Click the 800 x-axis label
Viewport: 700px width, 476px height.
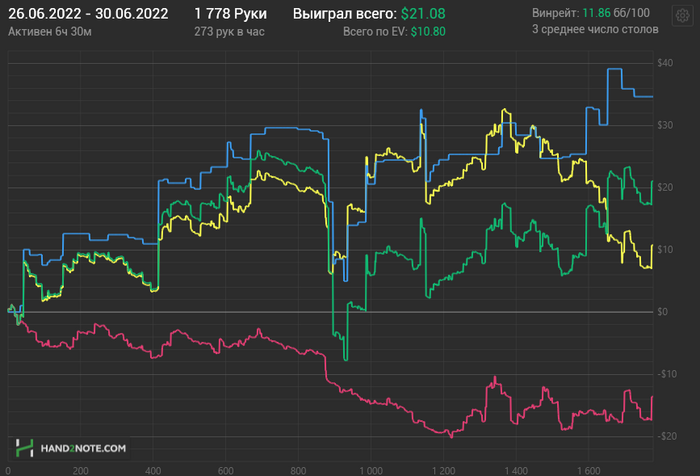(298, 471)
